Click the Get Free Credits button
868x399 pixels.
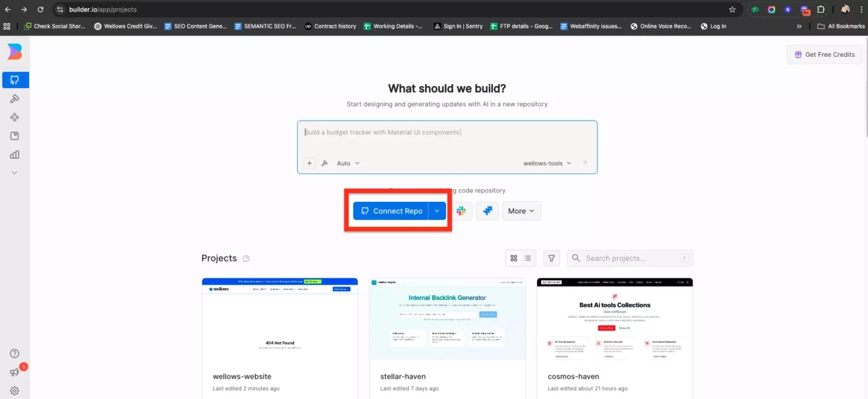coord(824,54)
